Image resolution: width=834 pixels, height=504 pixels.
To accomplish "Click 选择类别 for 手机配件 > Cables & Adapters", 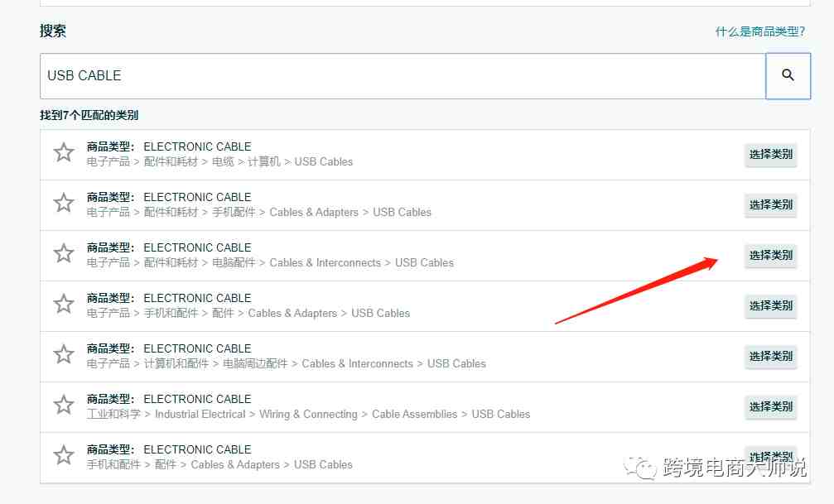I will (x=771, y=204).
